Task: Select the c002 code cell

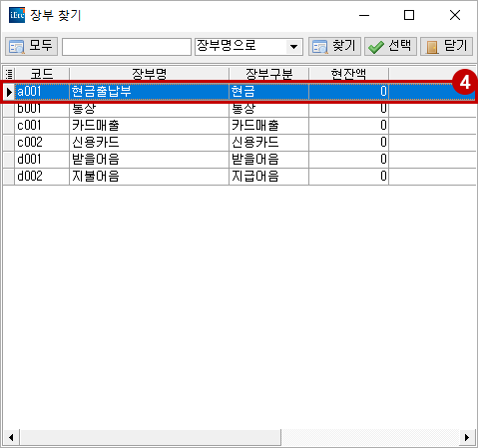Action: 42,143
